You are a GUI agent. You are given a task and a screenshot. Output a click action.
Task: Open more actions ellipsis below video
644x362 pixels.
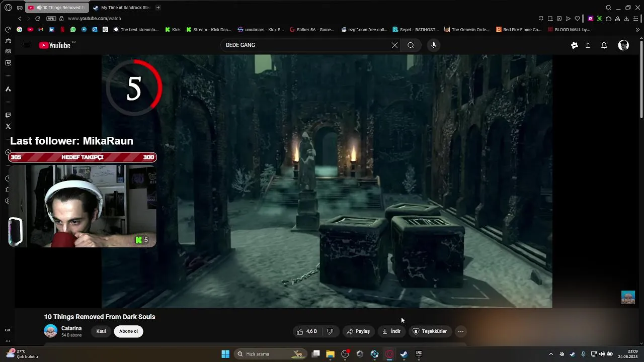click(x=461, y=331)
